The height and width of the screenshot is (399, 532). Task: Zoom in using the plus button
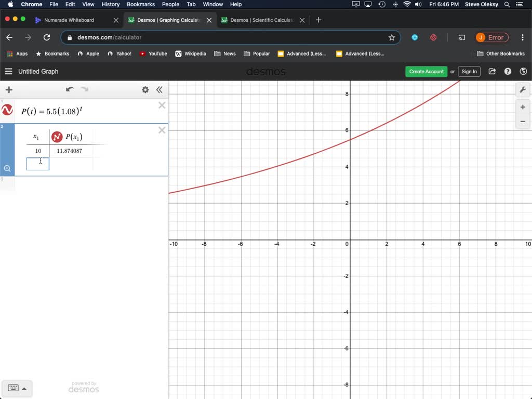[x=523, y=107]
